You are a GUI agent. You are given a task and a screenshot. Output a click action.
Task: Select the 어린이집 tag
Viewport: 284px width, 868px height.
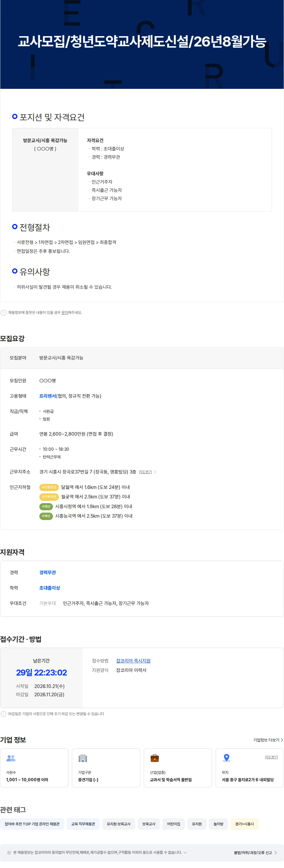coord(174,824)
